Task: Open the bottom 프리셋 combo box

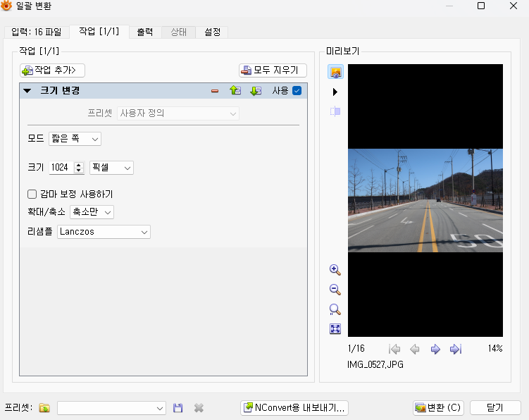Action: pyautogui.click(x=111, y=408)
